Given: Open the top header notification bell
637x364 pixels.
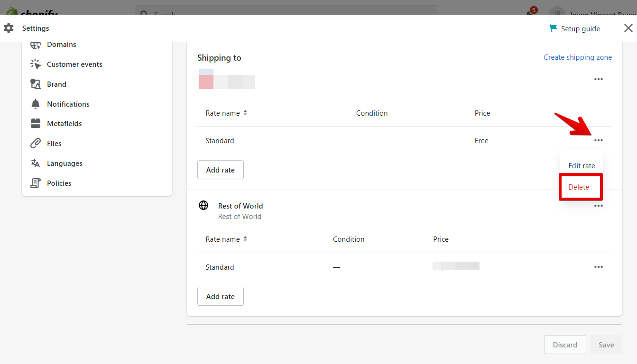Looking at the screenshot, I should click(530, 12).
